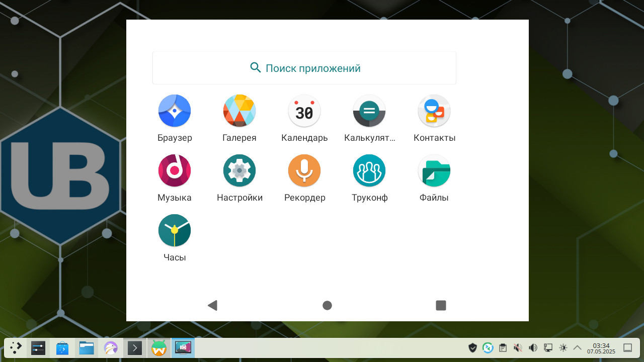
Task: Launch the bird browser icon in taskbar
Action: (x=111, y=348)
